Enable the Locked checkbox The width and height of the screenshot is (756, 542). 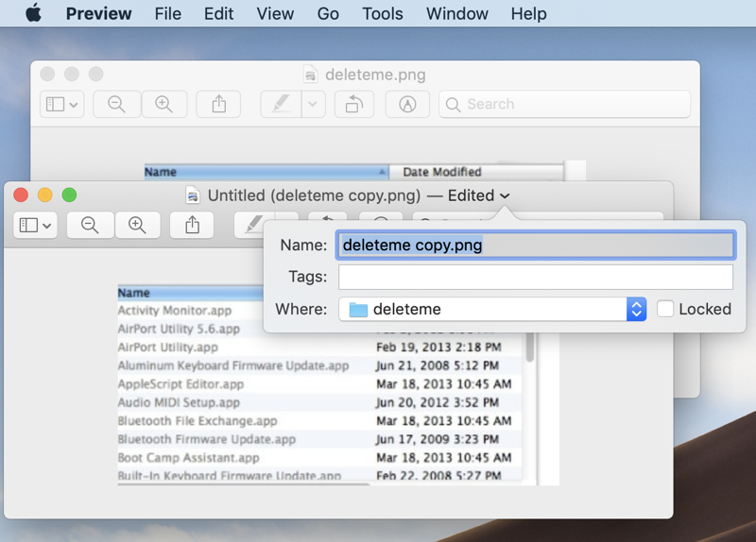click(x=665, y=309)
